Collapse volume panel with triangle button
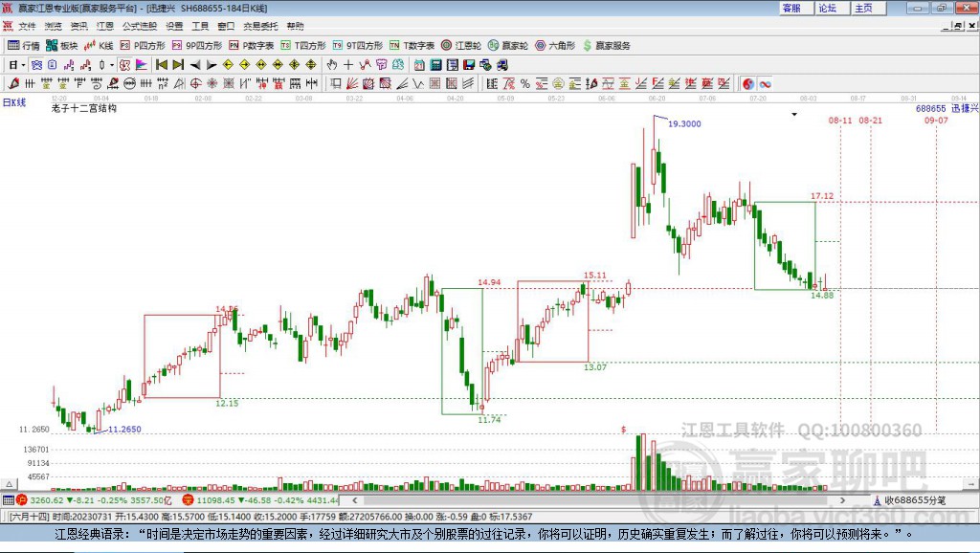Image resolution: width=980 pixels, height=553 pixels. pos(9,484)
